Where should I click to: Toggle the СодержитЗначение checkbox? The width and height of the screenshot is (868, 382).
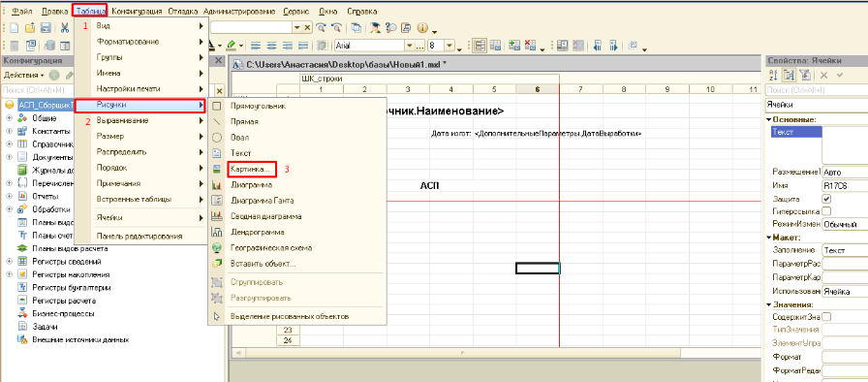[x=827, y=317]
